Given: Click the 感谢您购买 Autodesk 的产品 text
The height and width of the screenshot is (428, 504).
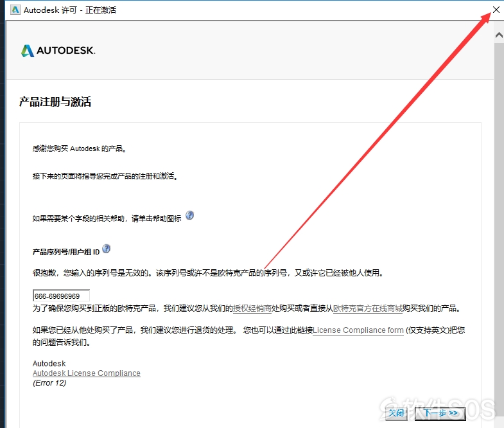Looking at the screenshot, I should tap(80, 148).
